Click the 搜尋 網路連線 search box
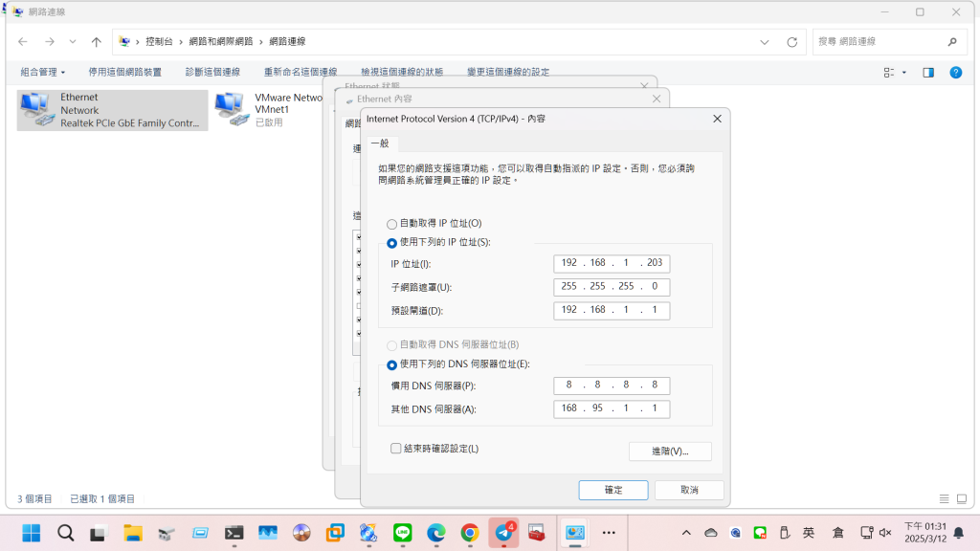 (x=879, y=42)
